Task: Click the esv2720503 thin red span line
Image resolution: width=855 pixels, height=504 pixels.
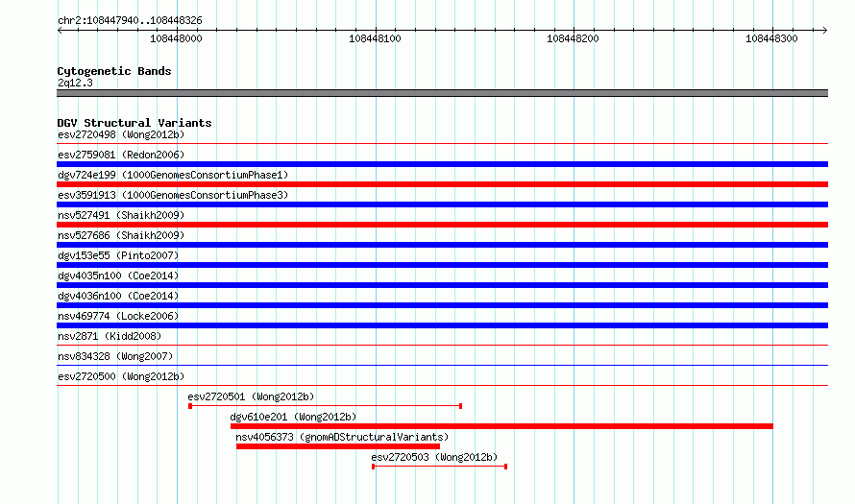Action: pyautogui.click(x=439, y=467)
